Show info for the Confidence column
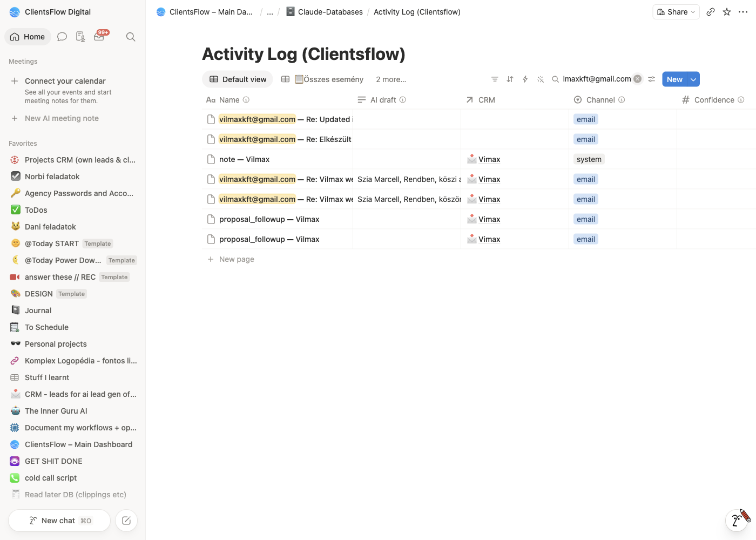Viewport: 756px width, 540px height. 741,100
